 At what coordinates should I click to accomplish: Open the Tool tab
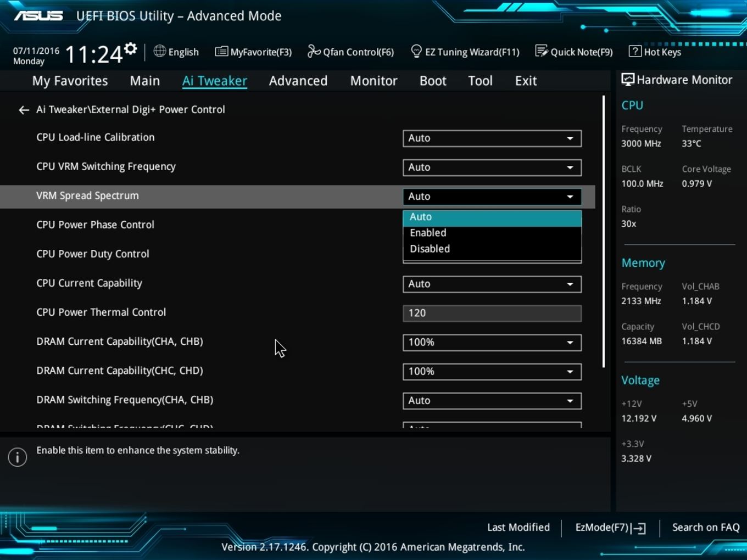pyautogui.click(x=480, y=81)
